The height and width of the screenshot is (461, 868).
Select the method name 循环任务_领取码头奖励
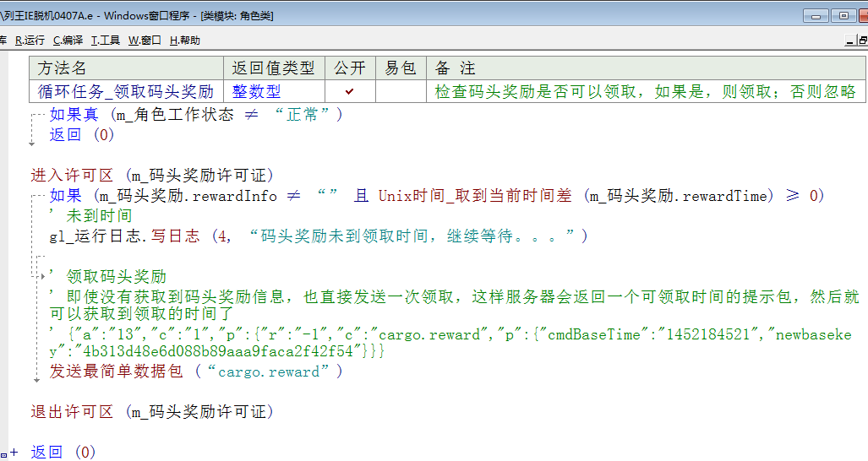(x=126, y=91)
